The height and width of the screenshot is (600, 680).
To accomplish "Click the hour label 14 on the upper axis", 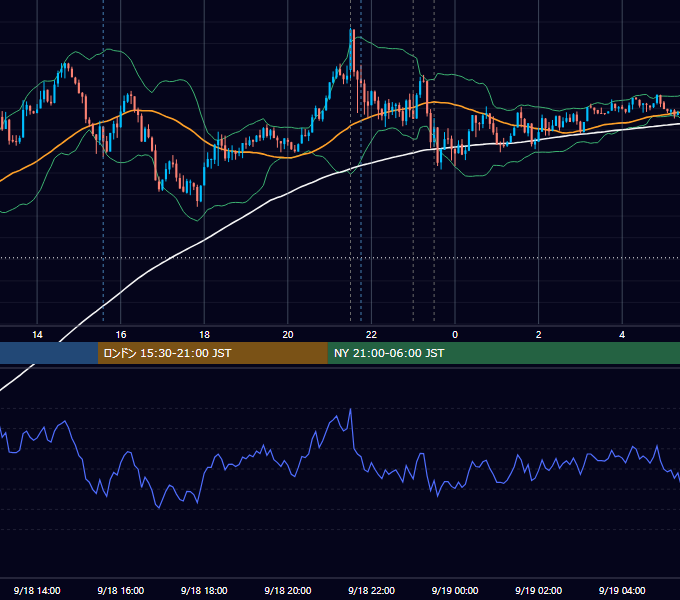I will [37, 335].
